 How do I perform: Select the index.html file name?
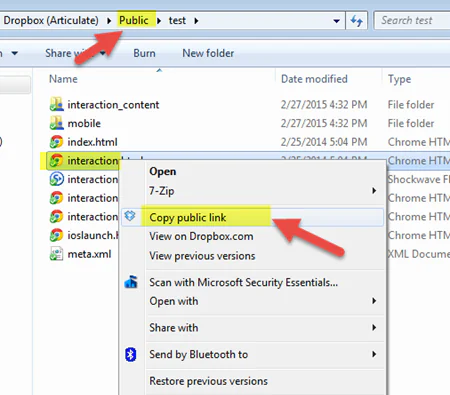click(x=92, y=142)
